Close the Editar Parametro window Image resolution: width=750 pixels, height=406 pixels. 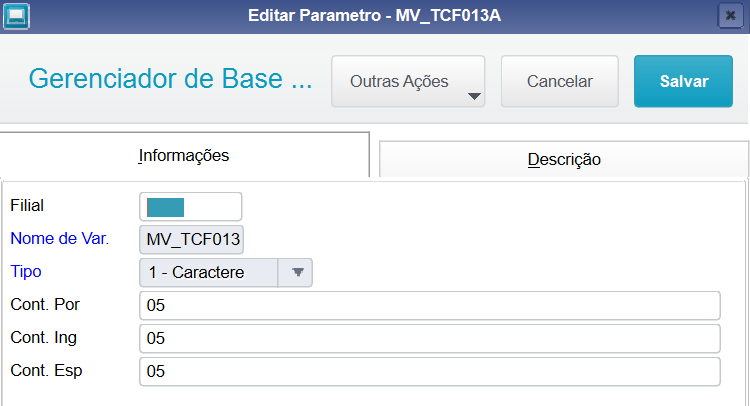[730, 16]
